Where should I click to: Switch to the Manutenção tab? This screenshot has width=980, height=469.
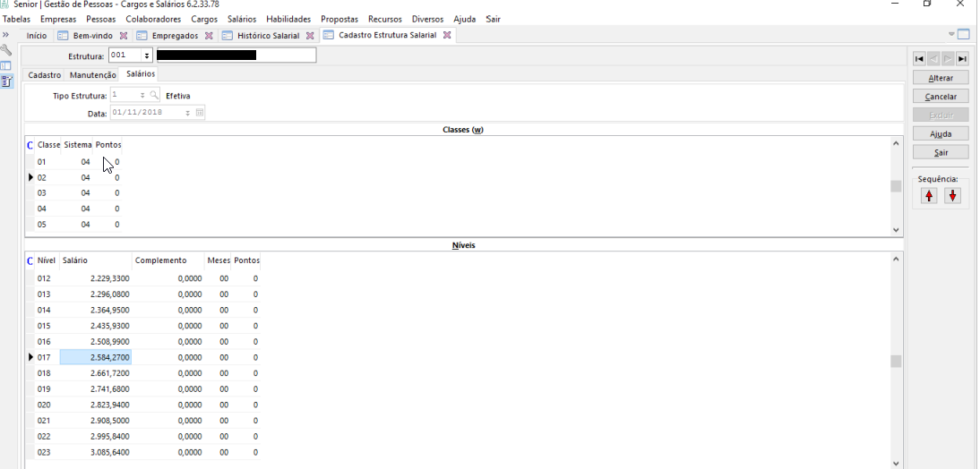[93, 75]
